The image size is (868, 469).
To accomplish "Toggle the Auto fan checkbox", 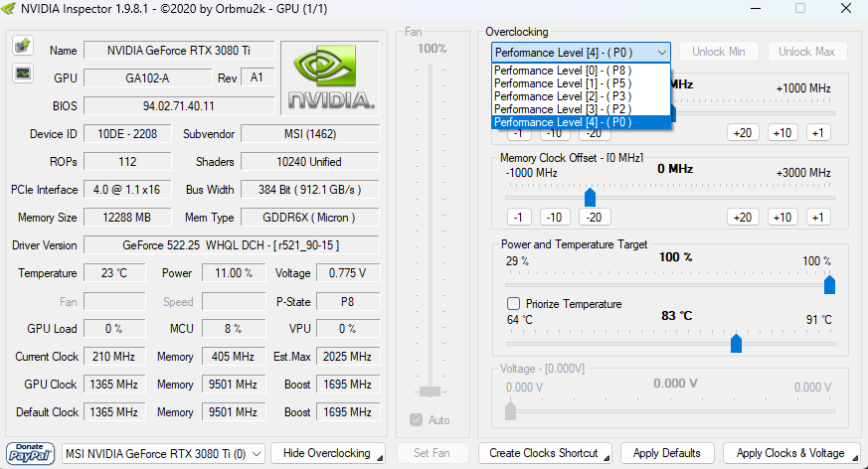I will (417, 419).
